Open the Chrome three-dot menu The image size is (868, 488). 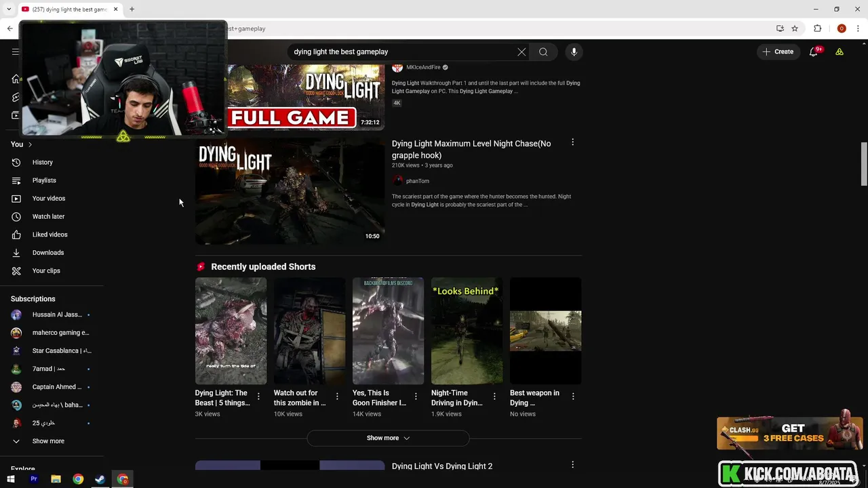(858, 28)
